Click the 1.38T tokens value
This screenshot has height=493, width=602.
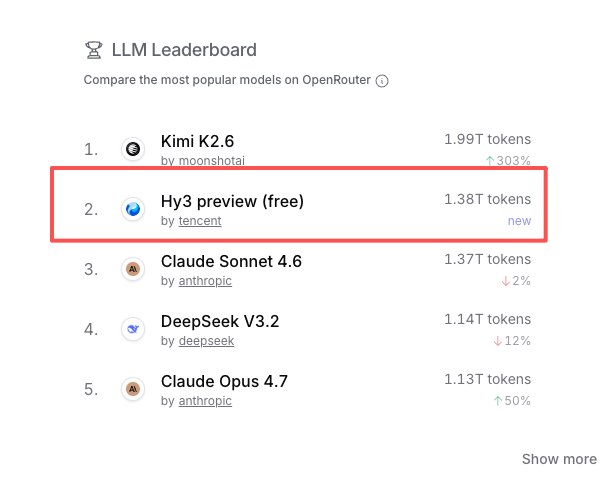click(x=488, y=199)
